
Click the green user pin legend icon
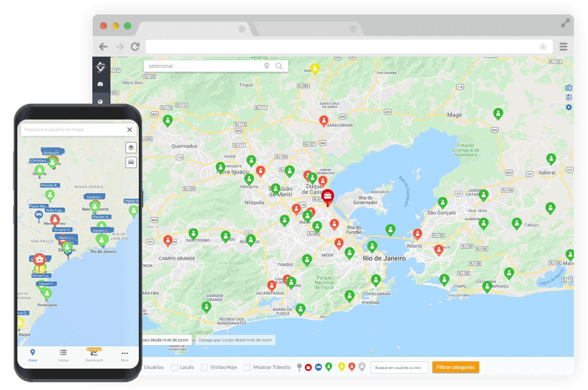tap(329, 367)
